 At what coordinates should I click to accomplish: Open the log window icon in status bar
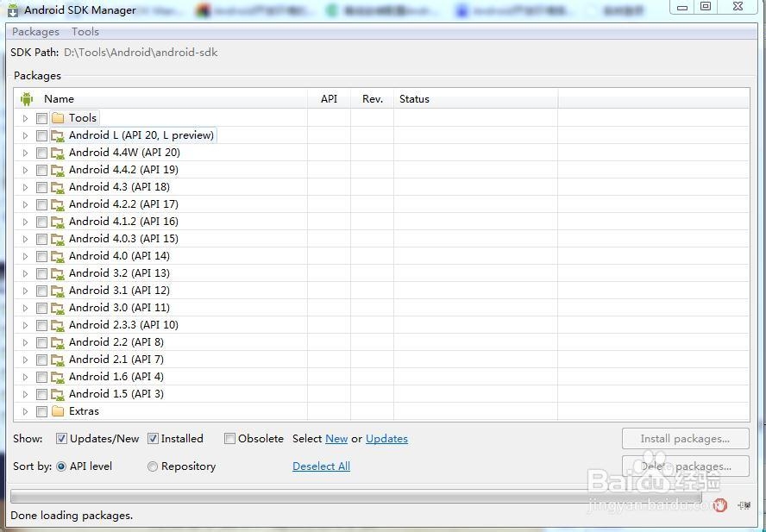point(744,505)
